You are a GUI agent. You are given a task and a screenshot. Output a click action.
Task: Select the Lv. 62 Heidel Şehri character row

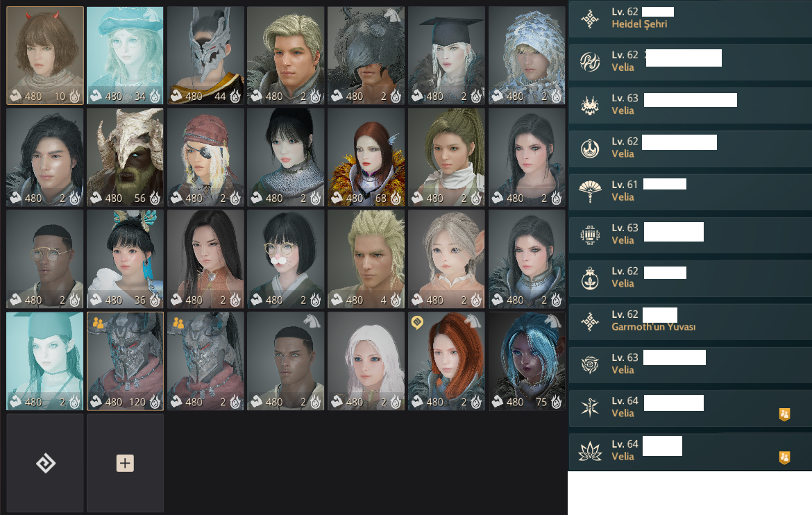(690, 18)
